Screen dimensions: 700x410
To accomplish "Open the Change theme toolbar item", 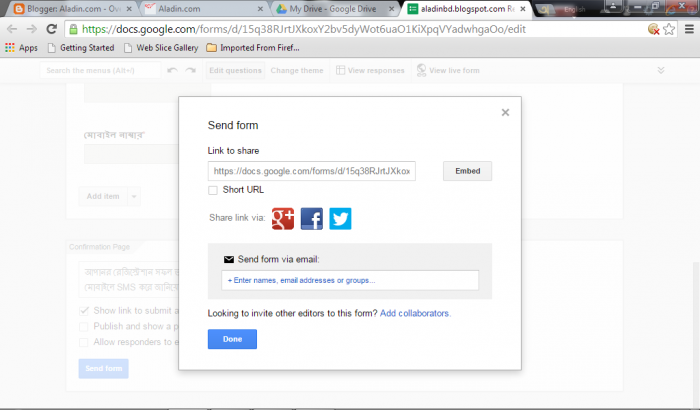I will click(297, 71).
